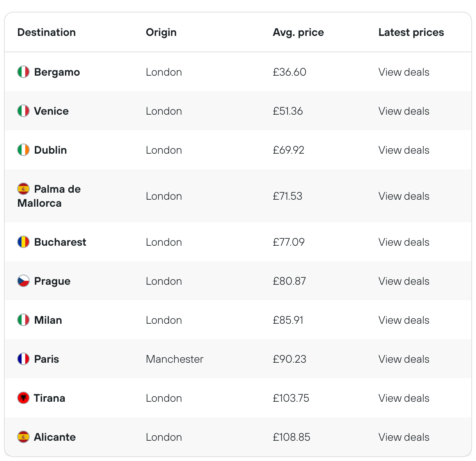Click the Manchester origin cell
This screenshot has width=476, height=461.
pos(174,359)
